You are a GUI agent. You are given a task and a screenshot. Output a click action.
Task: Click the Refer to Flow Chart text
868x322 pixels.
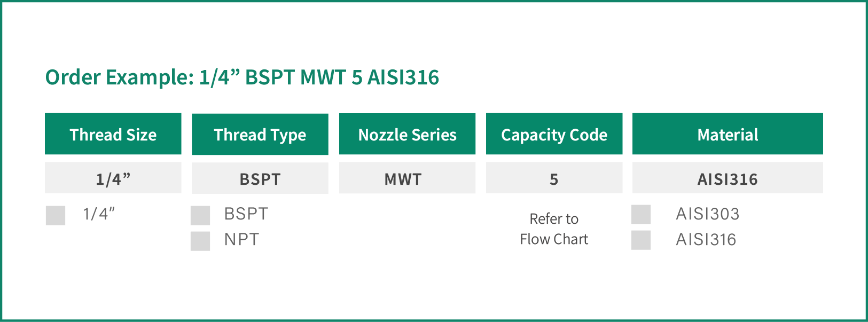click(x=554, y=229)
